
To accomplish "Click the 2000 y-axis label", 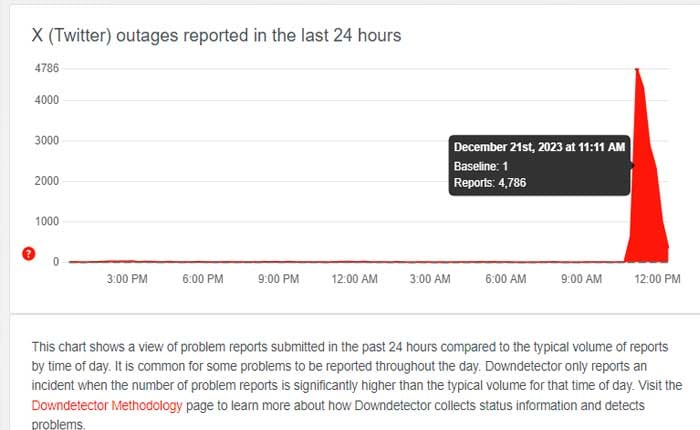I will tap(47, 181).
